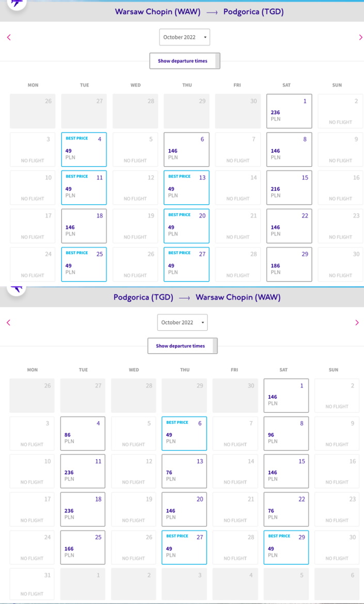The height and width of the screenshot is (604, 364).
Task: Click airline logo icon above outbound calendar
Action: (x=16, y=4)
